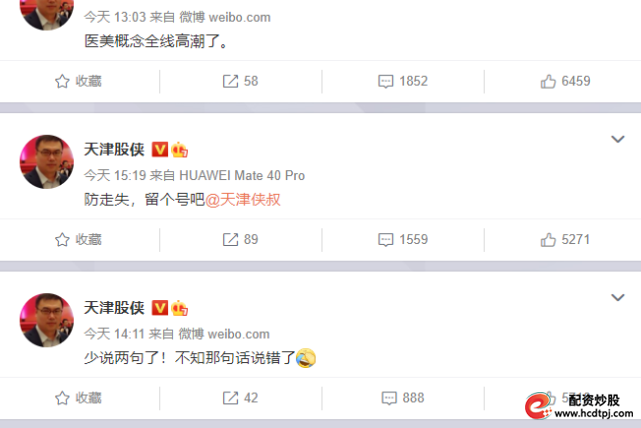
Task: Open 天津股侠 profile name on 14:11 post
Action: (114, 307)
